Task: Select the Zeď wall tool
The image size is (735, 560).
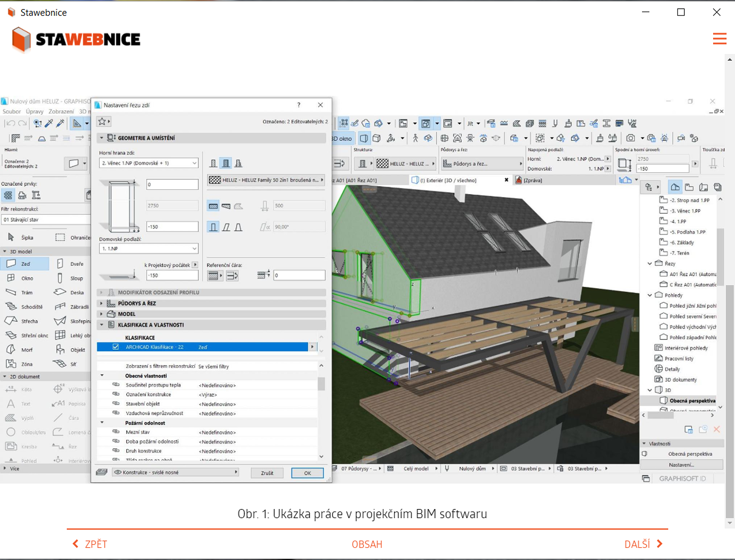Action: coord(25,264)
